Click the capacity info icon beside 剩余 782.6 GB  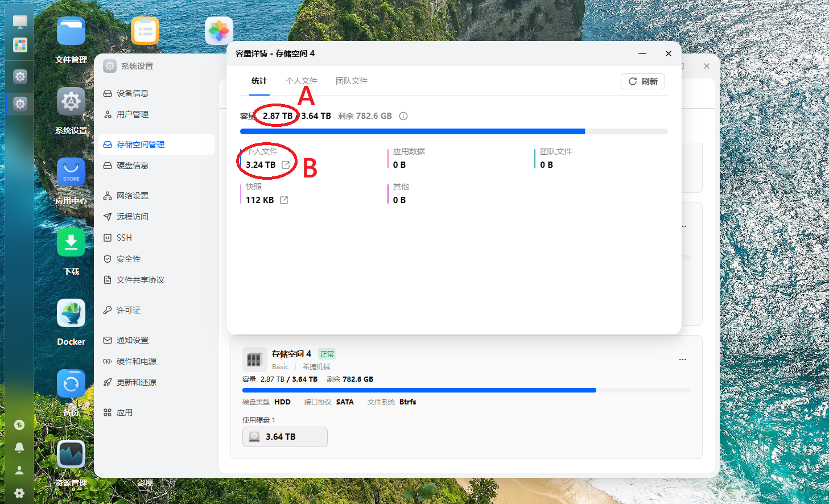[x=403, y=116]
